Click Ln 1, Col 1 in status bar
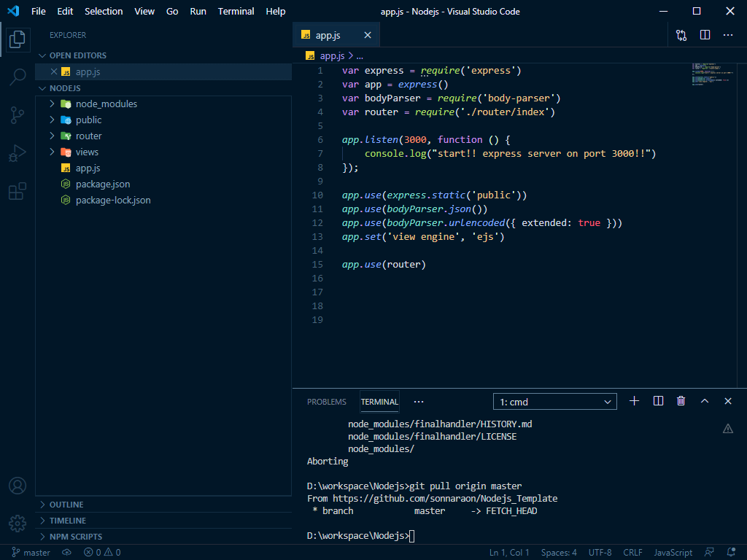 click(x=509, y=553)
